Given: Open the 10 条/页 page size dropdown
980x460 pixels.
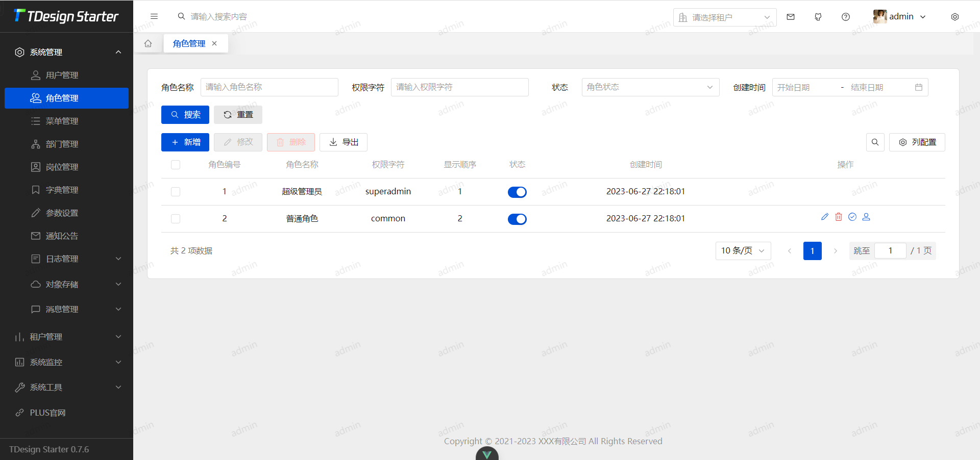Looking at the screenshot, I should pyautogui.click(x=743, y=250).
